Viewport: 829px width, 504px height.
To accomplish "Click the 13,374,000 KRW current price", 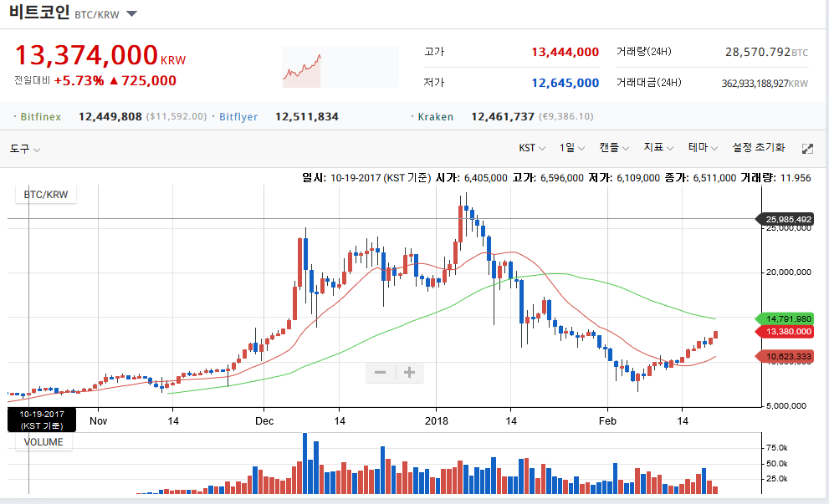I will pos(100,55).
